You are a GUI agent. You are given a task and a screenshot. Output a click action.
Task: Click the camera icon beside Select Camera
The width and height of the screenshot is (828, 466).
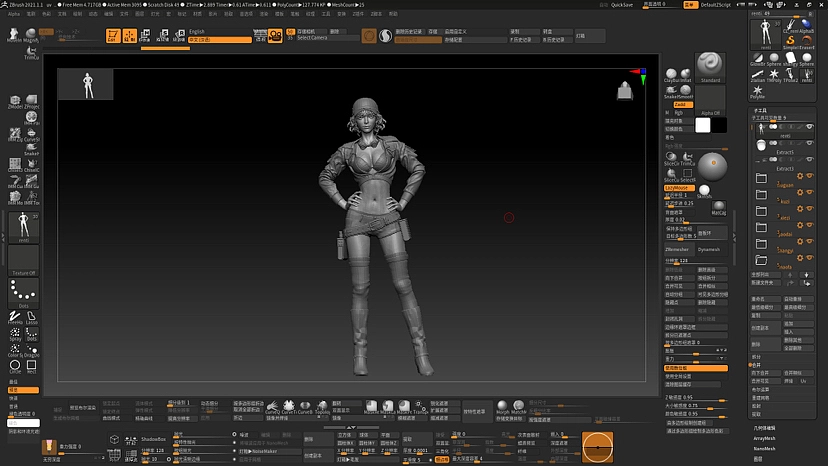coord(275,35)
